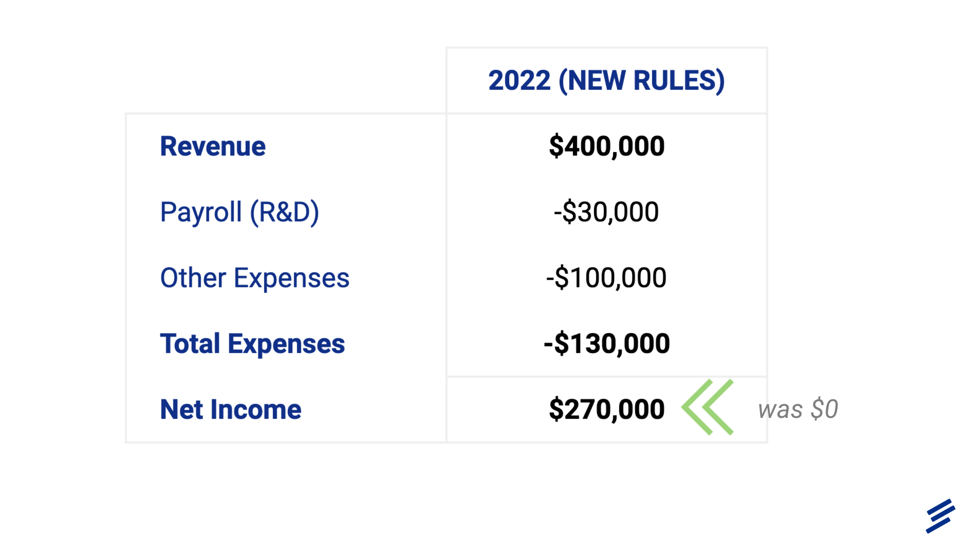The width and height of the screenshot is (980, 548).
Task: Click the $400,000 revenue value
Action: pos(607,146)
